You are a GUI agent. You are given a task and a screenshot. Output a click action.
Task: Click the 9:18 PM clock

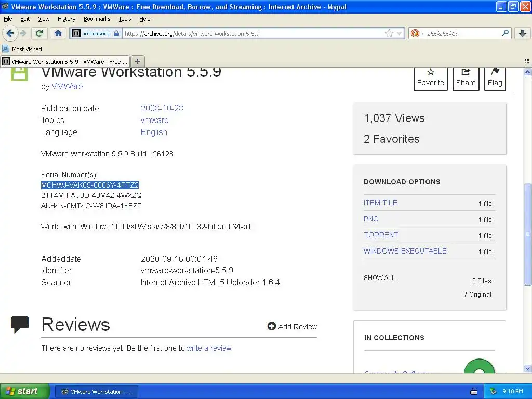[512, 391]
